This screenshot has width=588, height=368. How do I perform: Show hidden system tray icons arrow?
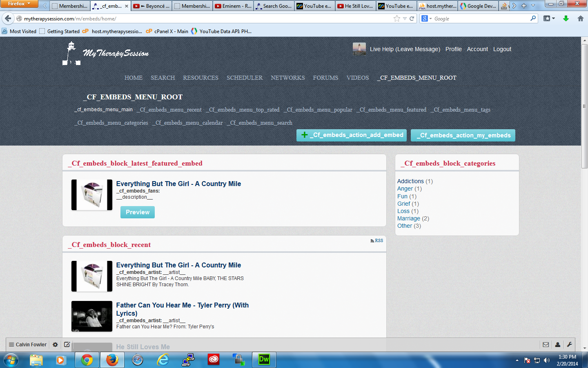[x=517, y=360]
